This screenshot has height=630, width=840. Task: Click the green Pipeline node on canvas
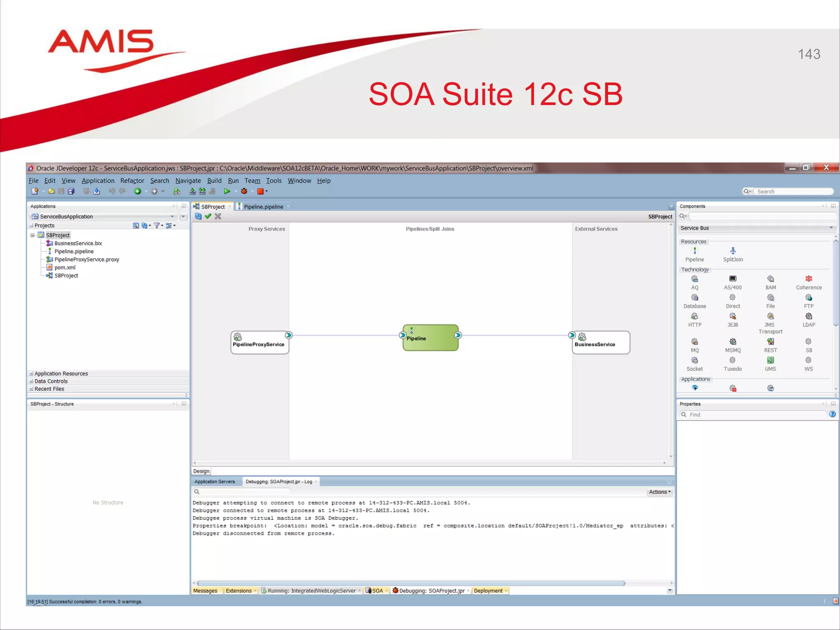(430, 338)
